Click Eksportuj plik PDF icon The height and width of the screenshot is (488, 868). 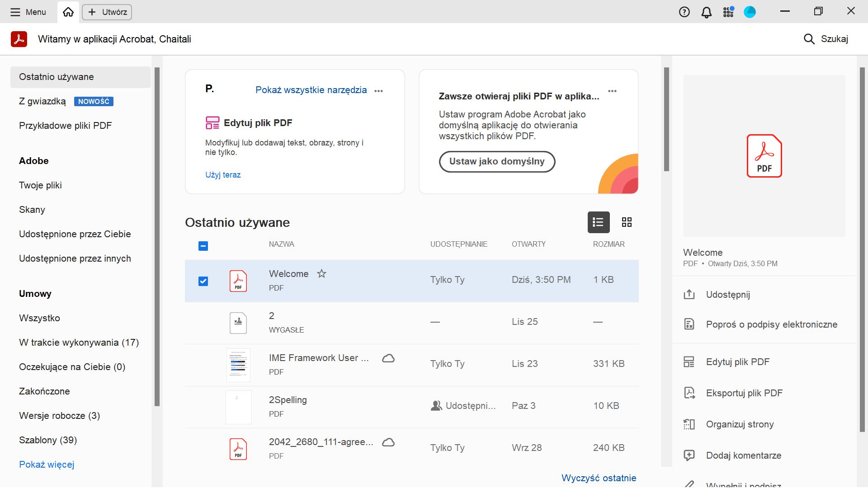[689, 393]
